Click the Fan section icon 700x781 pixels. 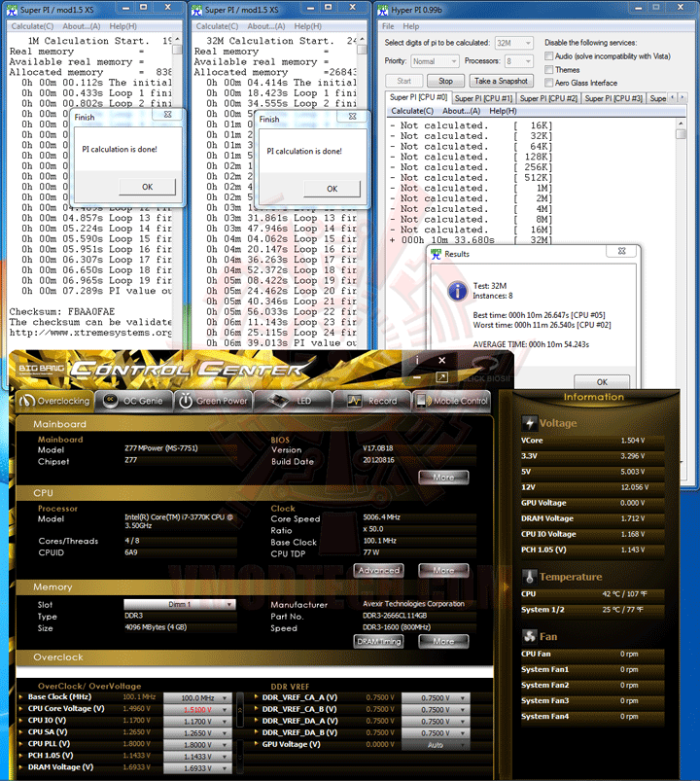[x=529, y=636]
